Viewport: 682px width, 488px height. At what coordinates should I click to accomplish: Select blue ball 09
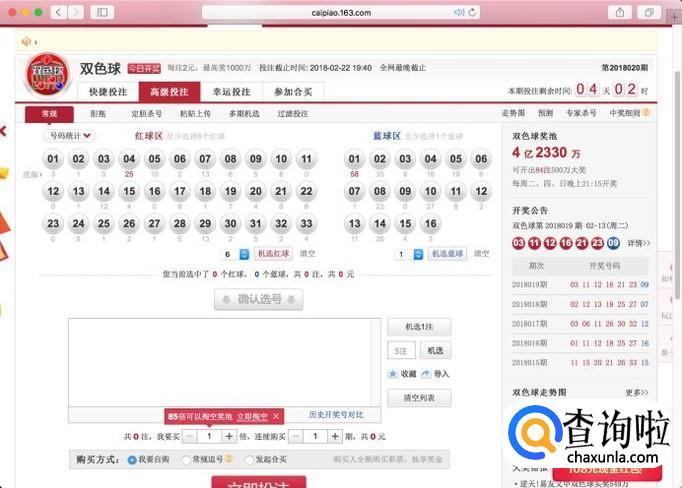point(405,191)
